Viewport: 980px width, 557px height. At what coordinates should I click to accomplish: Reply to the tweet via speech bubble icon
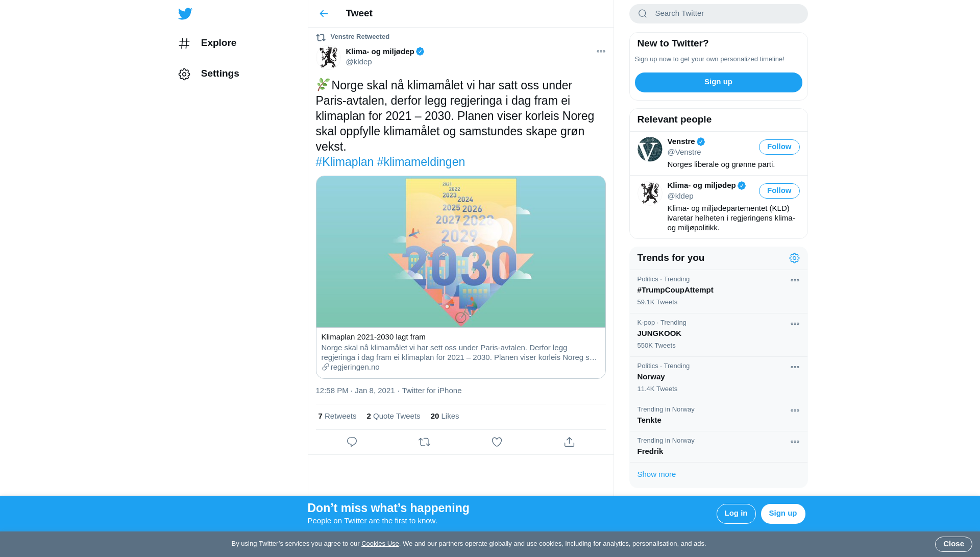click(352, 442)
